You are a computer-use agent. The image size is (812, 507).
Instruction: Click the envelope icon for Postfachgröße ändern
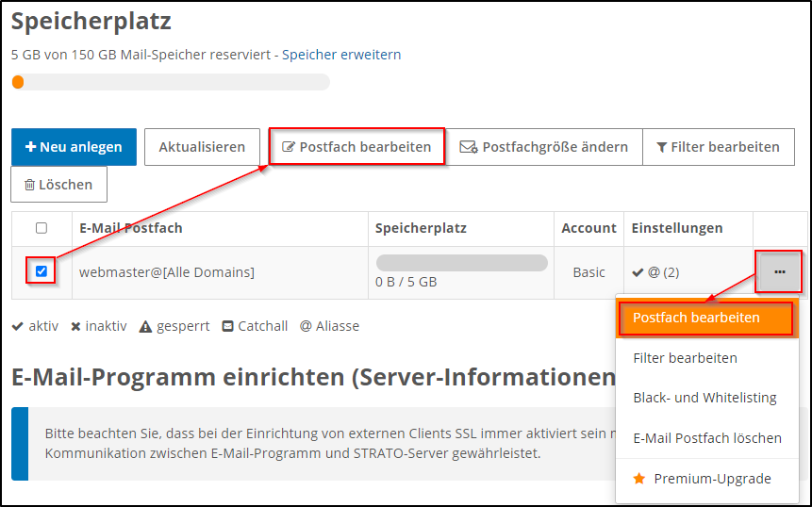[468, 147]
